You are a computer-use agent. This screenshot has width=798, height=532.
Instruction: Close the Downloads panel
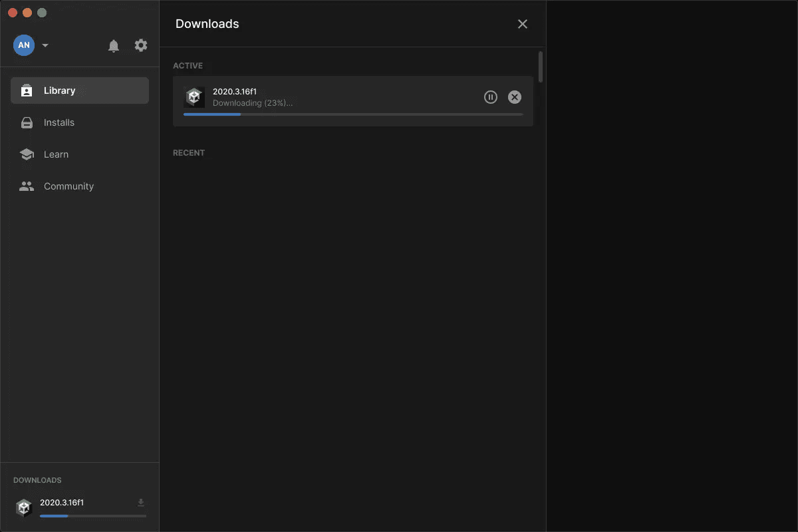click(523, 23)
